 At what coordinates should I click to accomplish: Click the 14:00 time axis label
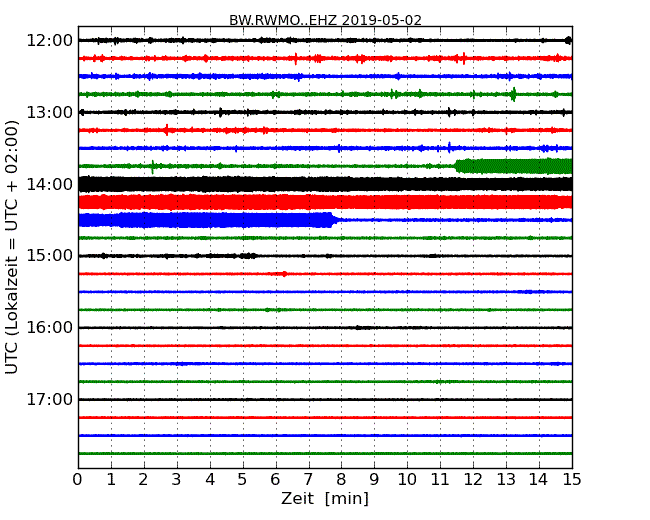[49, 184]
